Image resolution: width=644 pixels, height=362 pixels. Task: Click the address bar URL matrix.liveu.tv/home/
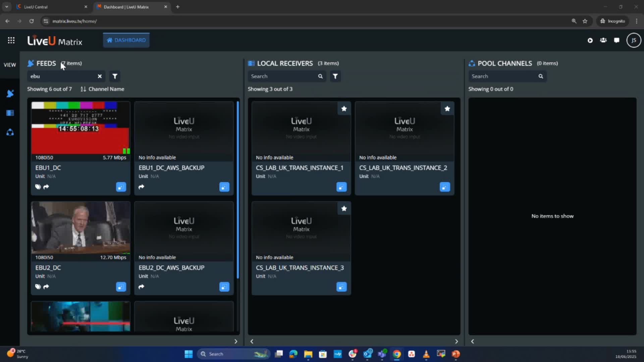[74, 21]
